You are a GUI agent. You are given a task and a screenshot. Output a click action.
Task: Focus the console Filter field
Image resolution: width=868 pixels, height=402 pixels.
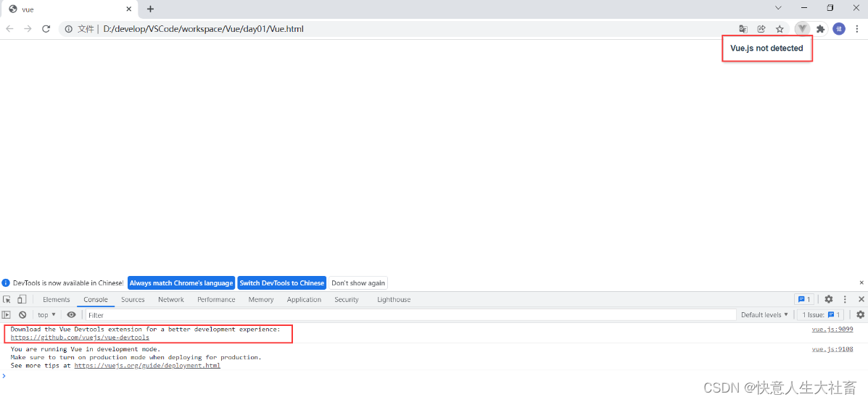click(410, 314)
